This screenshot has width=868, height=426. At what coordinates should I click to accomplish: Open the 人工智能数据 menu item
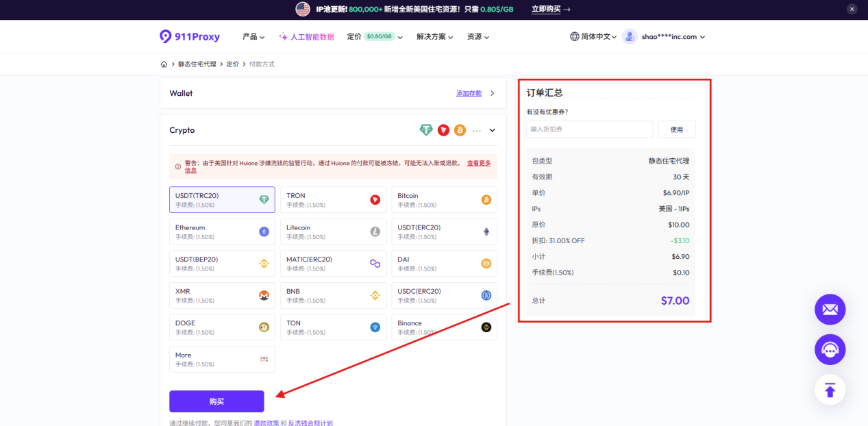[306, 37]
